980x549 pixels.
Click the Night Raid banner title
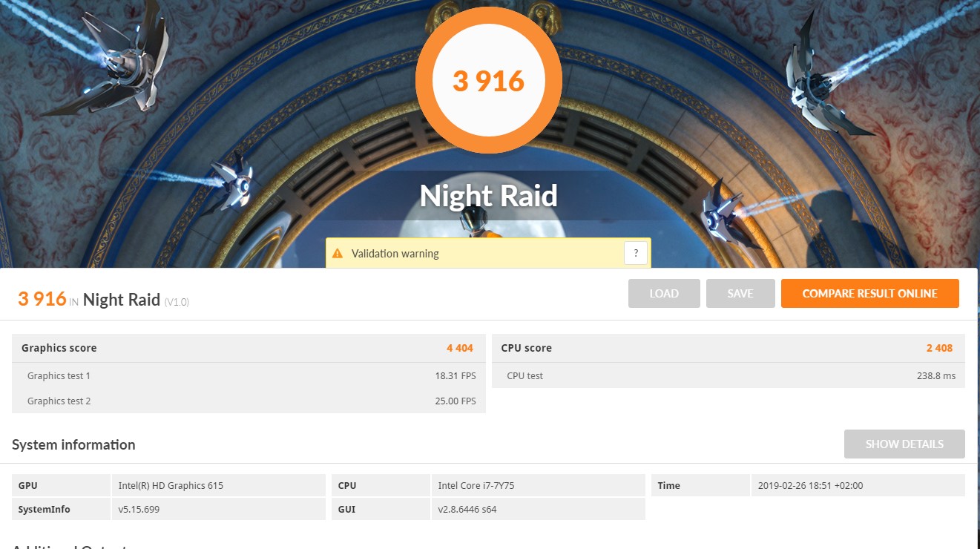[488, 196]
